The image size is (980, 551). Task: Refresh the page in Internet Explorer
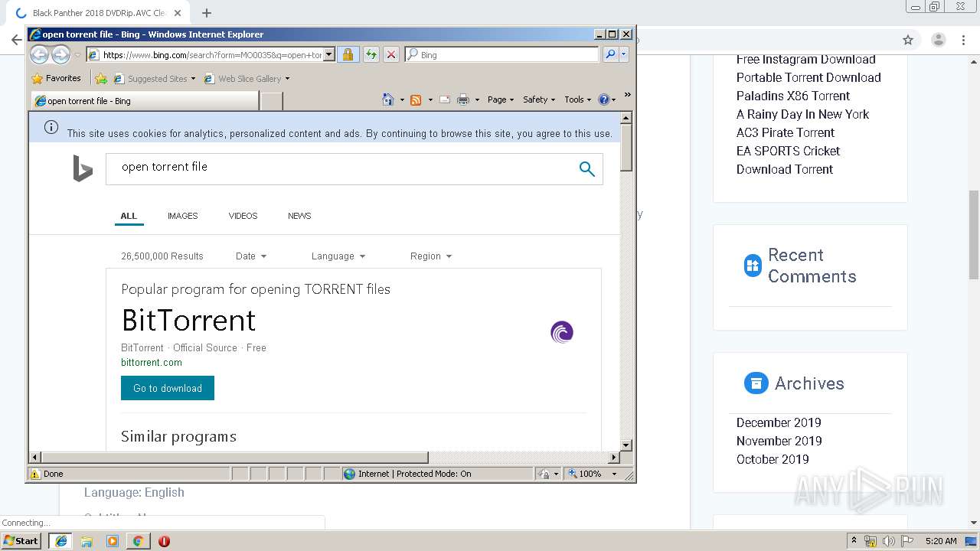click(371, 54)
